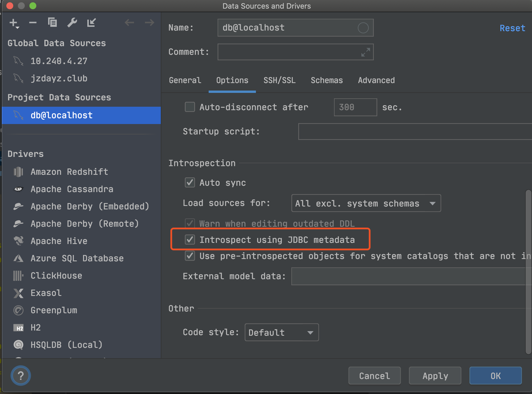The image size is (532, 394).
Task: Enable Auto-disconnect after checkbox
Action: 190,107
